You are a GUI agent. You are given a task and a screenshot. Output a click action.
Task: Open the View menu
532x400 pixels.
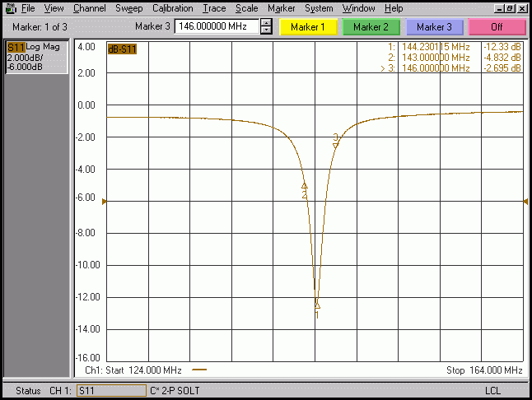point(54,8)
